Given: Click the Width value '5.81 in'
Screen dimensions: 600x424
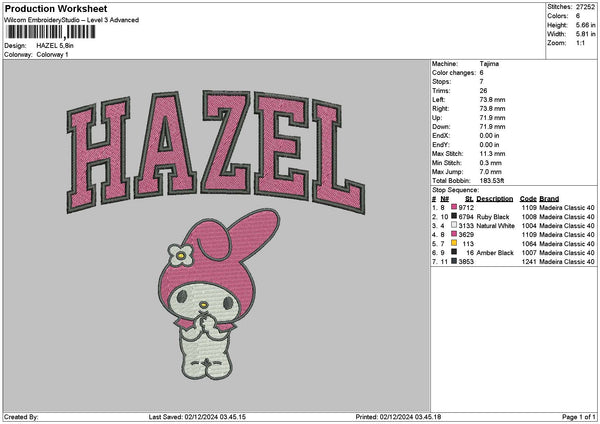Looking at the screenshot, I should (x=585, y=34).
